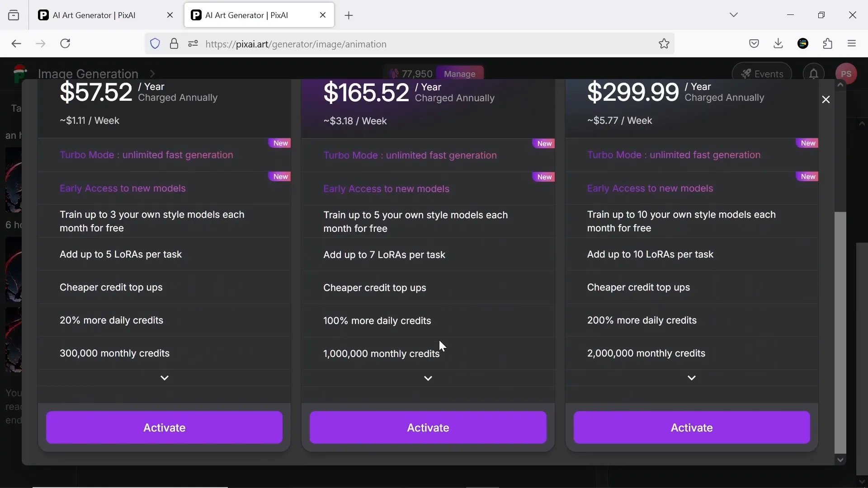Screen dimensions: 868x488
Task: Click the notifications bell icon
Action: (813, 74)
